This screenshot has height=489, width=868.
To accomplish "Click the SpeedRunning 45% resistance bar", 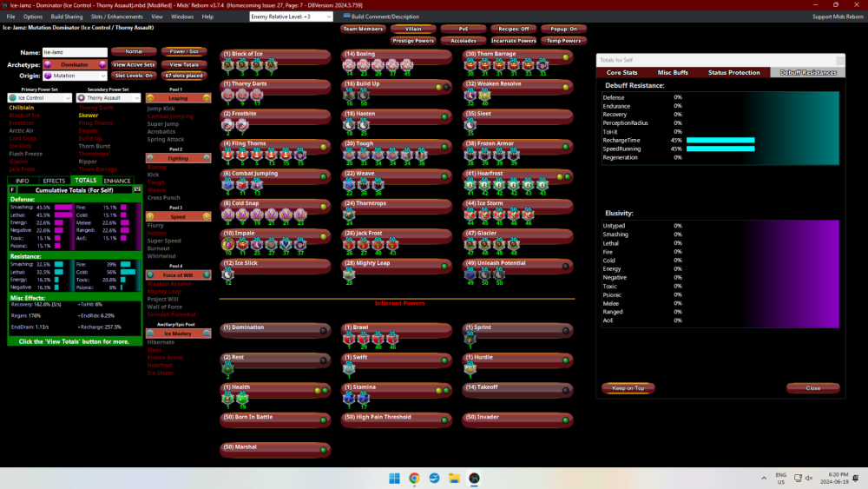I will pos(720,149).
